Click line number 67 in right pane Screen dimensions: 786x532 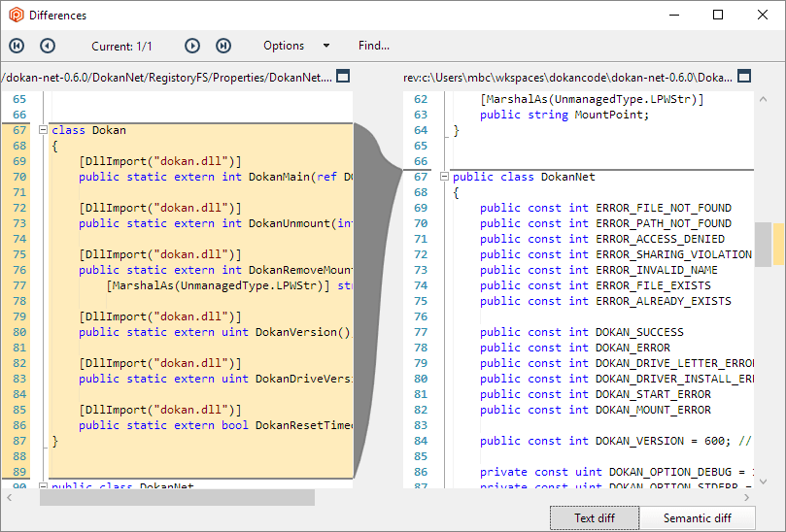[x=421, y=177]
